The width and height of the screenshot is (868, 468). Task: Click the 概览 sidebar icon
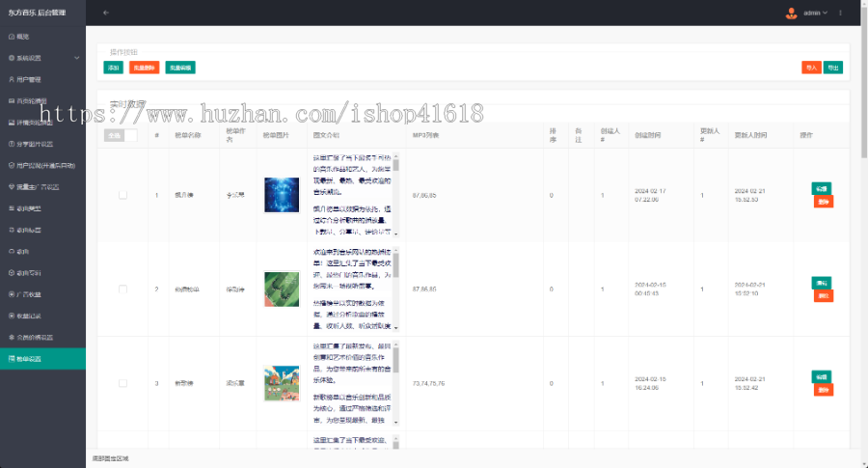tap(11, 37)
